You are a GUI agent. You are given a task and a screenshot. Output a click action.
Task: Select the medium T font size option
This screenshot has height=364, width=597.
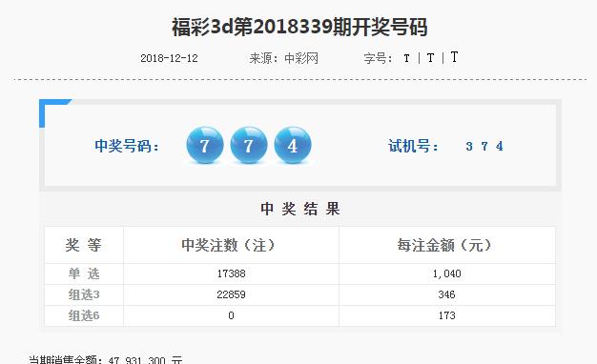(430, 58)
